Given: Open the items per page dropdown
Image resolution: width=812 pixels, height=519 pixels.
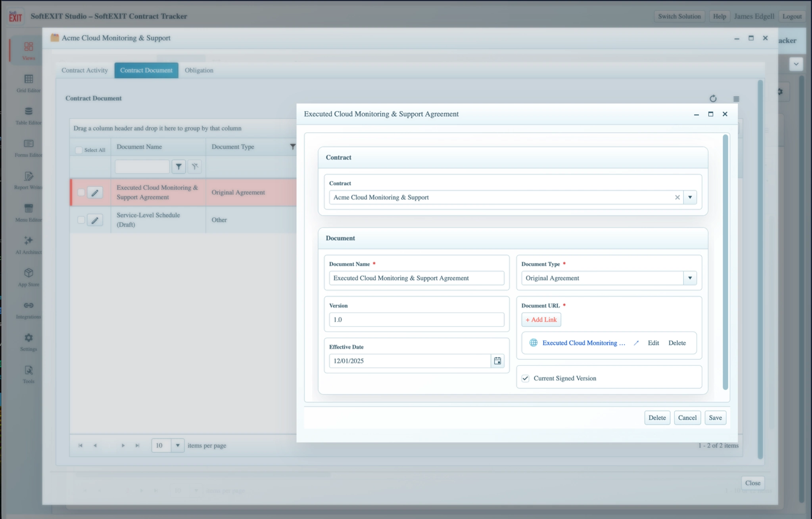Looking at the screenshot, I should point(177,445).
